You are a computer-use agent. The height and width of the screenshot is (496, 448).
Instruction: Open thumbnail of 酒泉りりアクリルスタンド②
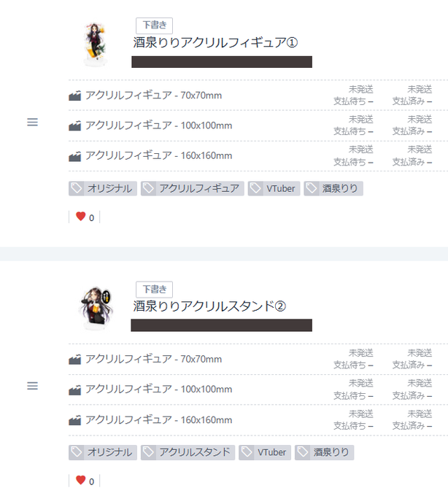(x=96, y=308)
